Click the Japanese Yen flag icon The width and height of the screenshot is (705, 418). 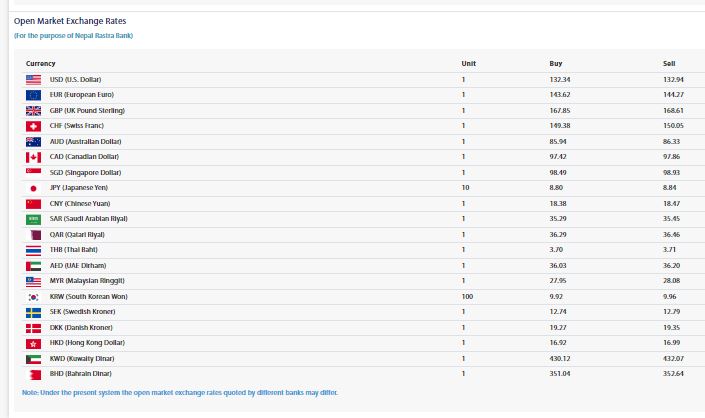[x=33, y=188]
